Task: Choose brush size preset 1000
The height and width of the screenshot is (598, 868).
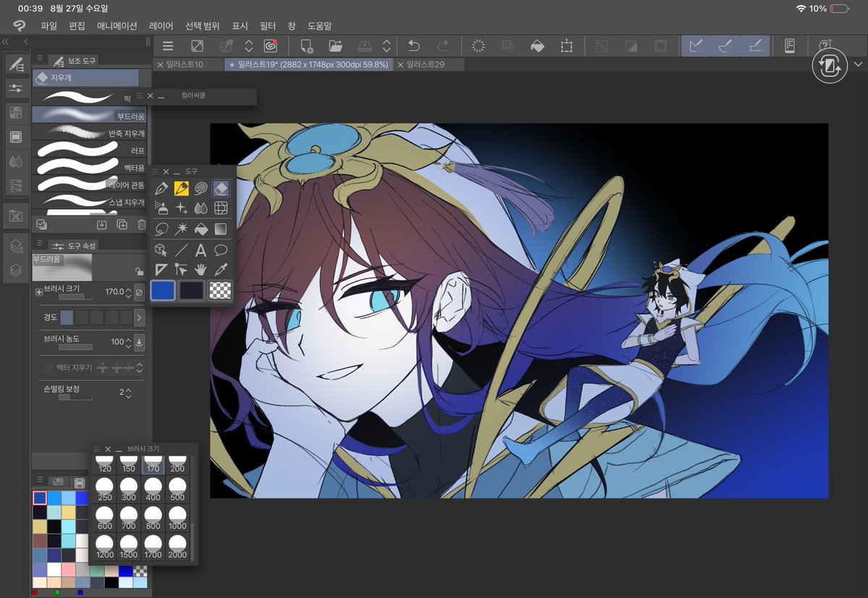Action: click(178, 519)
